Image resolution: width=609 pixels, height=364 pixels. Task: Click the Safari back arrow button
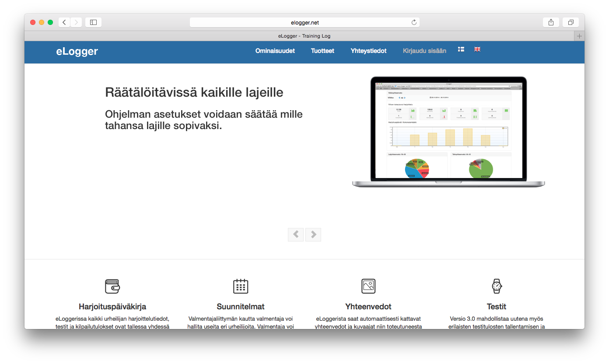(64, 22)
